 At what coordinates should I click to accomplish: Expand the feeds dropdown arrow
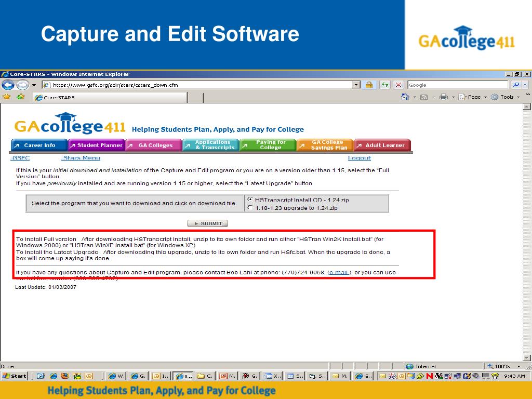tap(434, 97)
